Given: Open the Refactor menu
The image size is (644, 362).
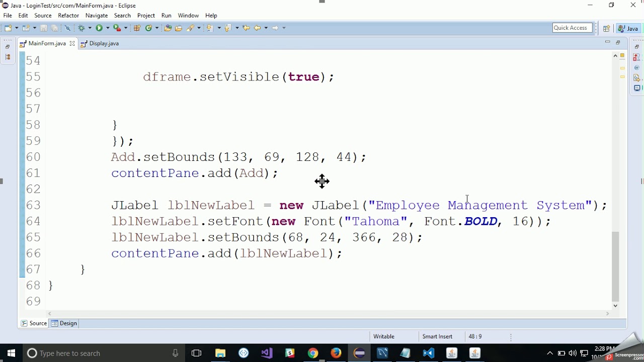Looking at the screenshot, I should coord(68,16).
